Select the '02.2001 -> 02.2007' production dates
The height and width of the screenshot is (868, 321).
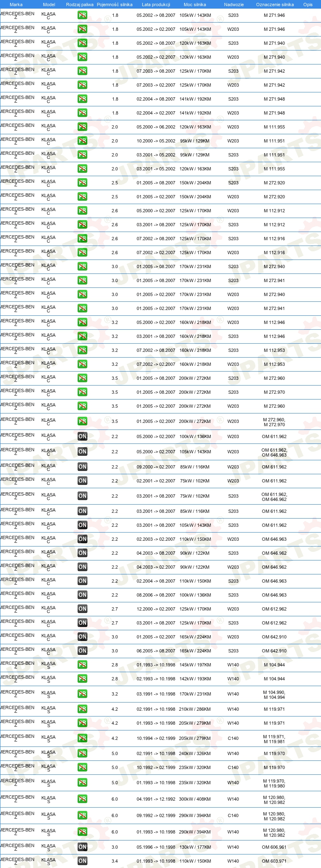156,481
